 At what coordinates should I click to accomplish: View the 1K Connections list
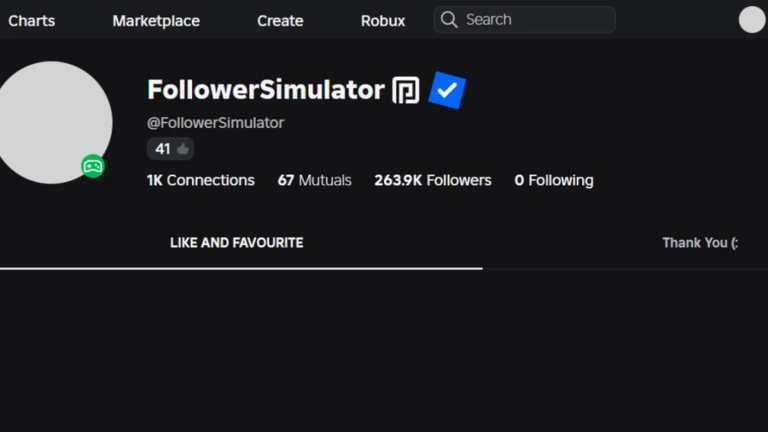coord(201,181)
